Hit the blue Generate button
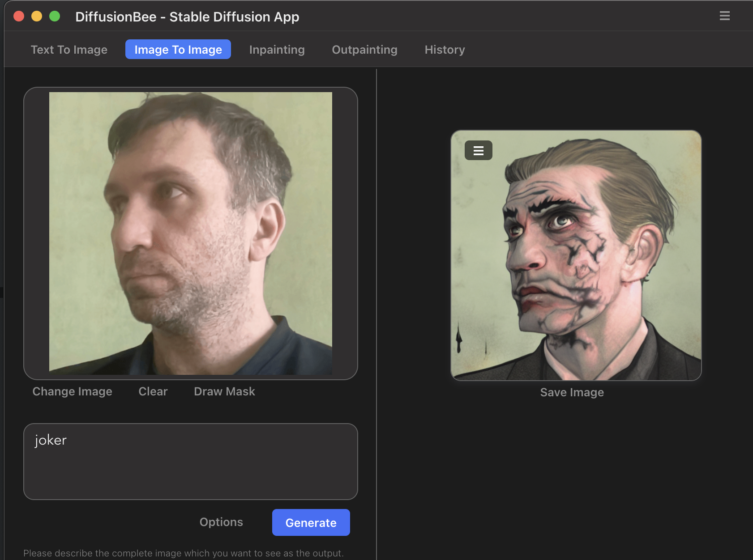Viewport: 753px width, 560px height. click(311, 522)
